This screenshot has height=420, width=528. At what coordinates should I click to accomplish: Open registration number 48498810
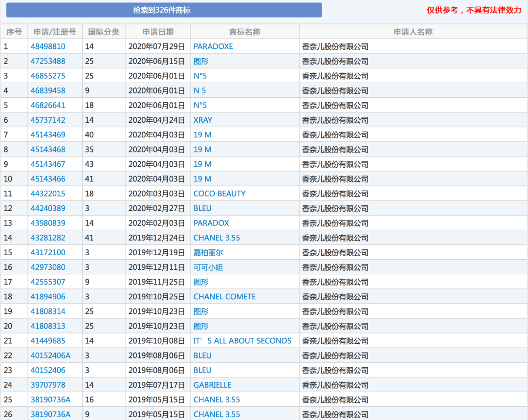(48, 46)
